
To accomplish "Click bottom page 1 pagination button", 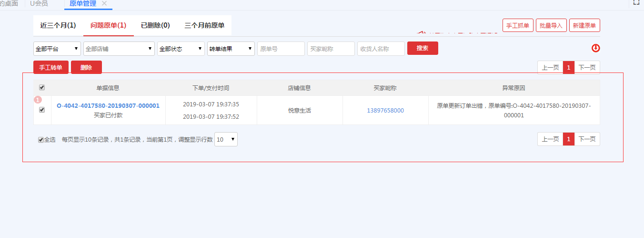I will coord(569,139).
